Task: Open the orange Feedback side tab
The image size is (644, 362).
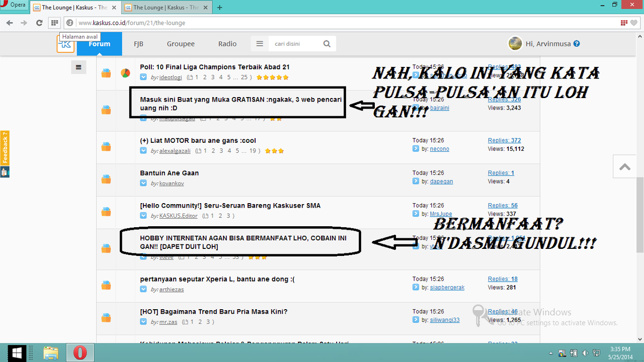Action: (x=5, y=148)
